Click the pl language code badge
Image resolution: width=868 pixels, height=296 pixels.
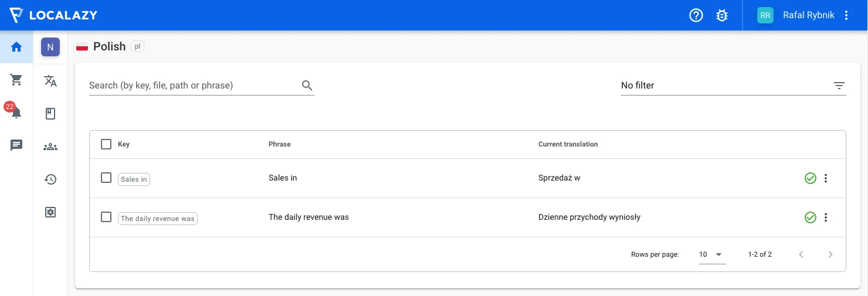[x=137, y=46]
